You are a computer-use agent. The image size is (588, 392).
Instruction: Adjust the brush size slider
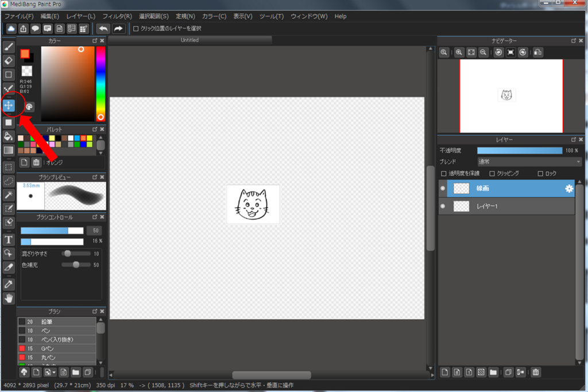tap(52, 231)
